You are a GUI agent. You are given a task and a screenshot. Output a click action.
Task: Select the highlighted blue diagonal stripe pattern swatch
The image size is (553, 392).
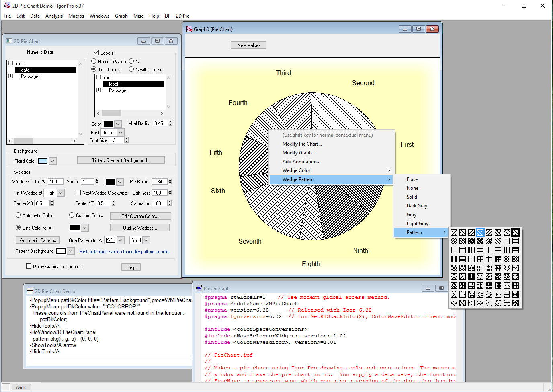[x=480, y=232]
